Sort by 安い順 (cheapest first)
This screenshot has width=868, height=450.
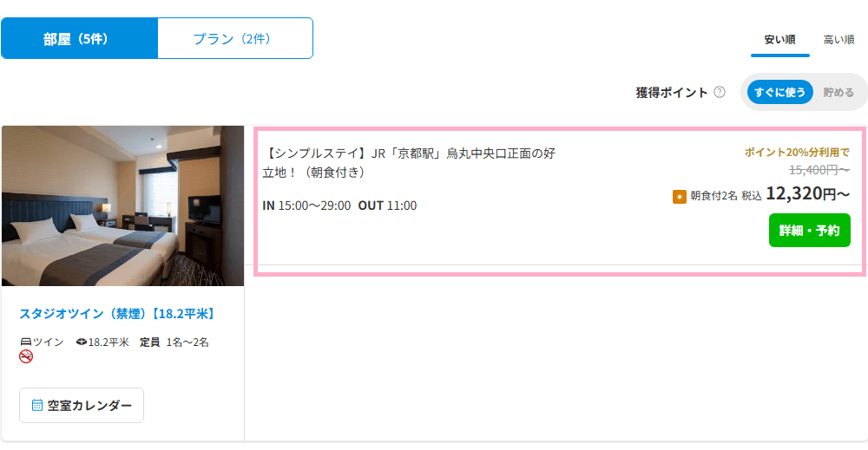click(x=779, y=40)
